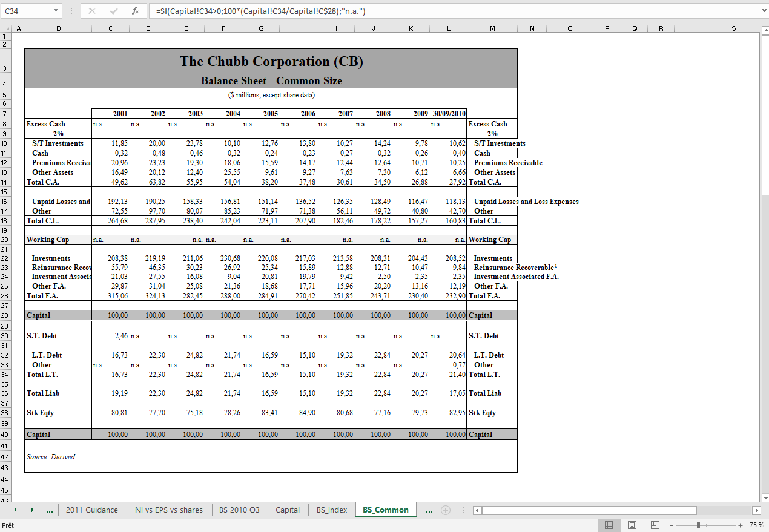This screenshot has height=532, width=769.
Task: Select row 28 header
Action: [6, 315]
